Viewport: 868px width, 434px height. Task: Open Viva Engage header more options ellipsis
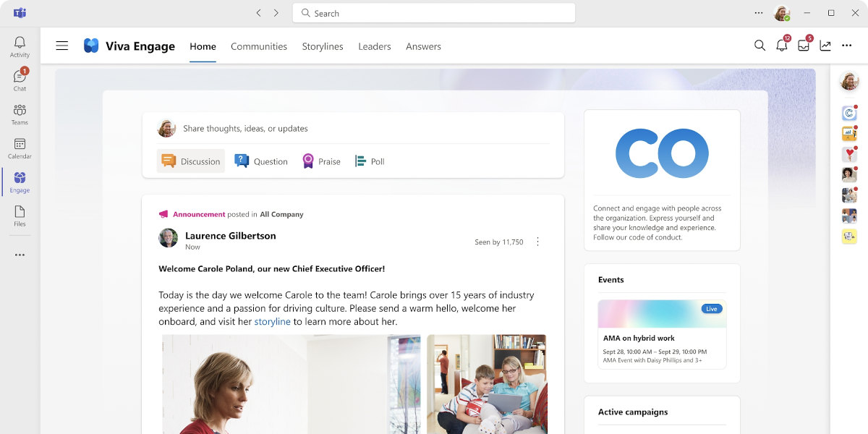click(x=847, y=46)
